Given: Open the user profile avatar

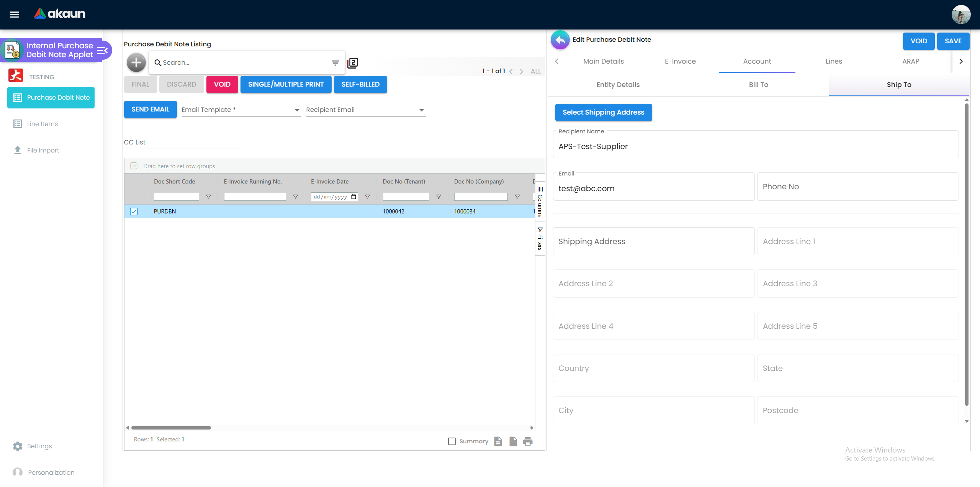Looking at the screenshot, I should pyautogui.click(x=961, y=15).
